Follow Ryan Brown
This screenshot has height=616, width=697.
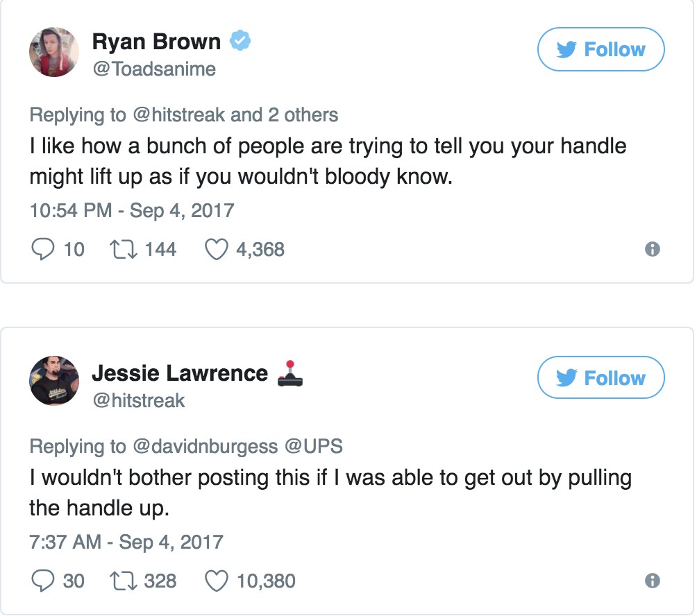[601, 49]
